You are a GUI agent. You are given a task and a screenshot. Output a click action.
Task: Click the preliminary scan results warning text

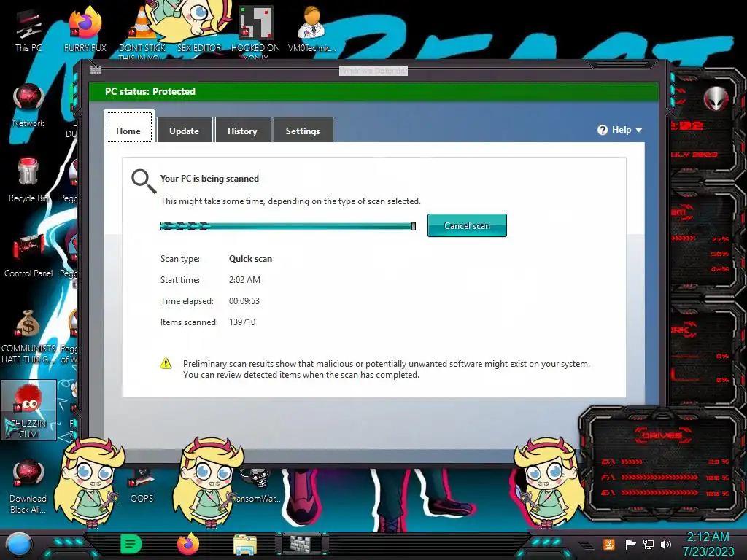tap(387, 369)
